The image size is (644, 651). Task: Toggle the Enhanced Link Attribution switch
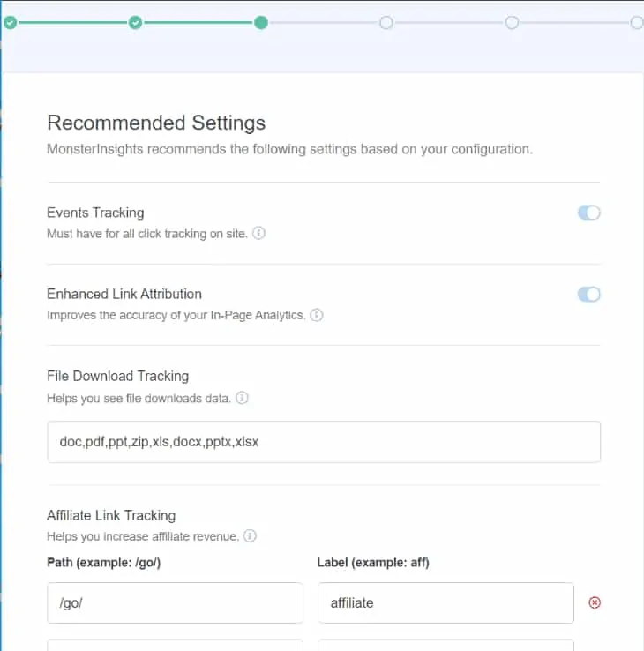588,294
